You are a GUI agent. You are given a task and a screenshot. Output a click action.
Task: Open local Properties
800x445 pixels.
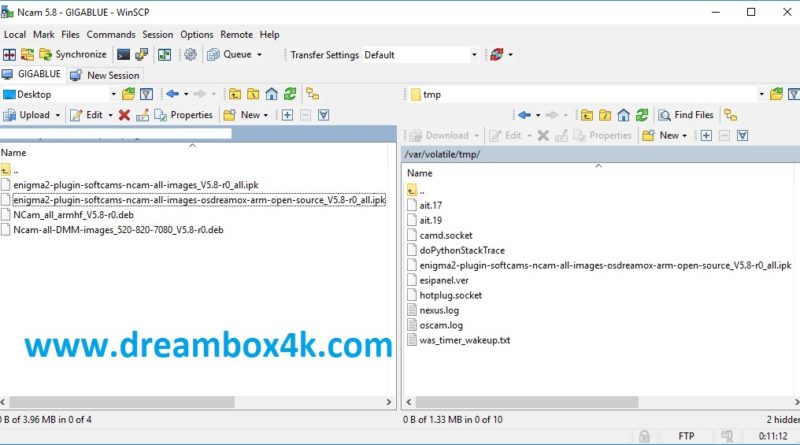coord(184,115)
